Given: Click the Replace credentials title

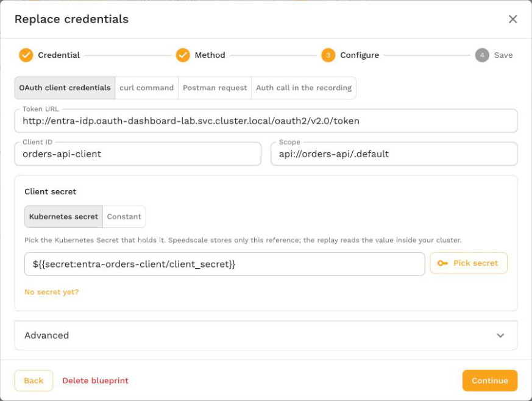Looking at the screenshot, I should [71, 19].
